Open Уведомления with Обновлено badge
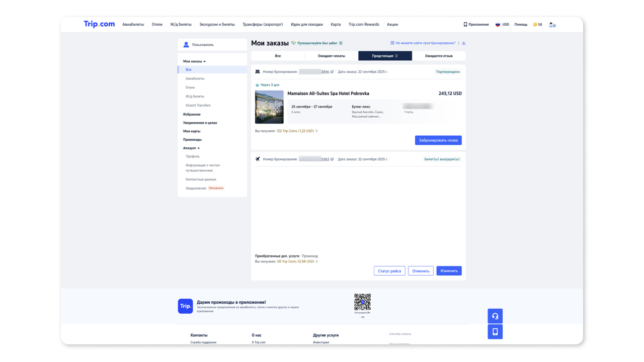This screenshot has height=362, width=644. [x=205, y=188]
